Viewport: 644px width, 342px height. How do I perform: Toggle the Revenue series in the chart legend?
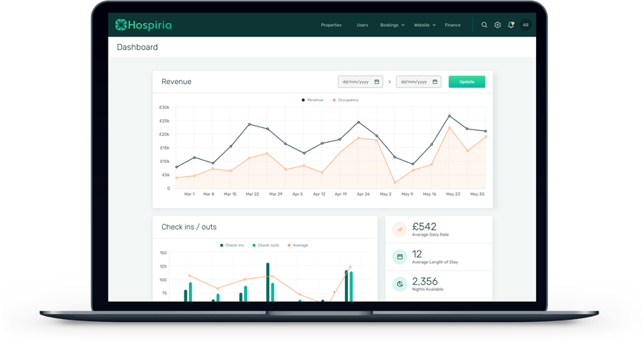click(x=312, y=100)
